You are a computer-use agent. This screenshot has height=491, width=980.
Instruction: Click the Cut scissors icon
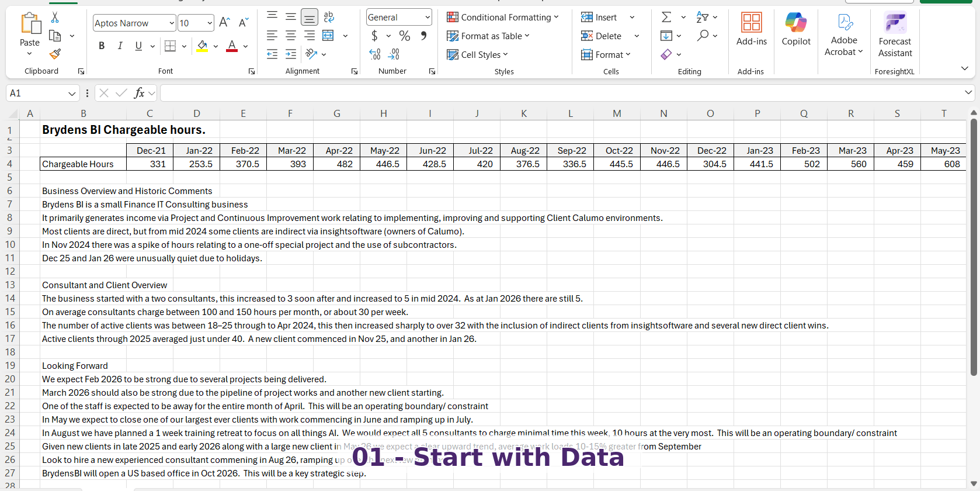point(55,18)
